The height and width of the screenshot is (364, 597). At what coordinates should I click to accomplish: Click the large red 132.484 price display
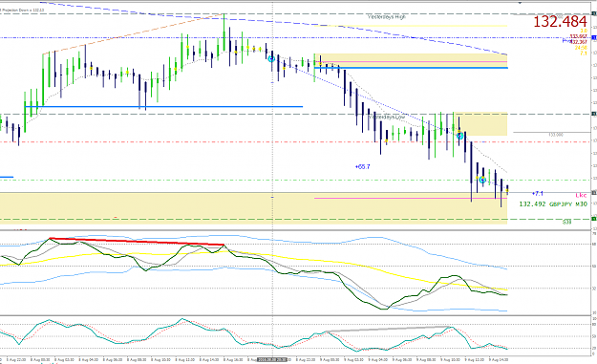[x=560, y=22]
